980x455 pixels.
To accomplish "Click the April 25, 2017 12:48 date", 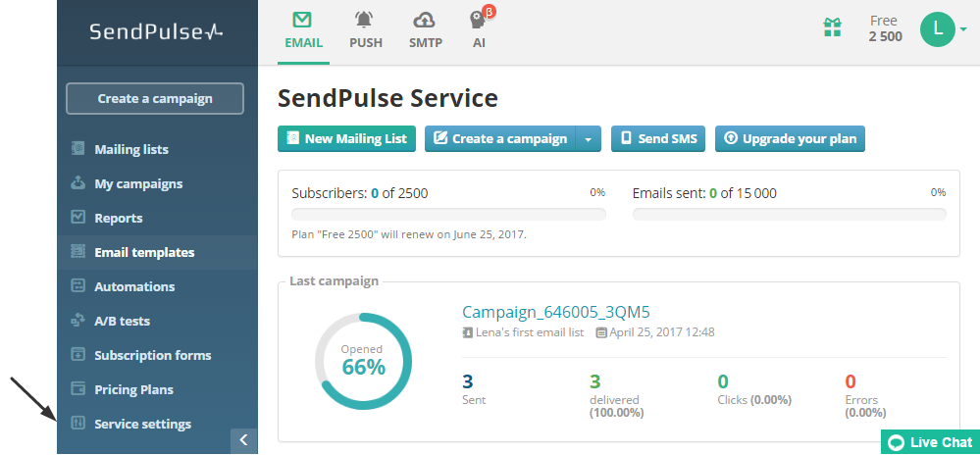I will 662,332.
